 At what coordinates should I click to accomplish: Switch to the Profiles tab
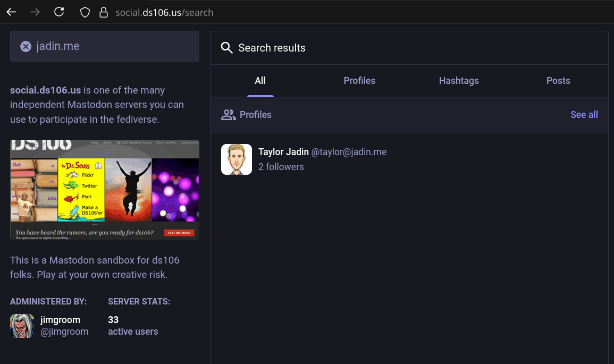tap(359, 81)
